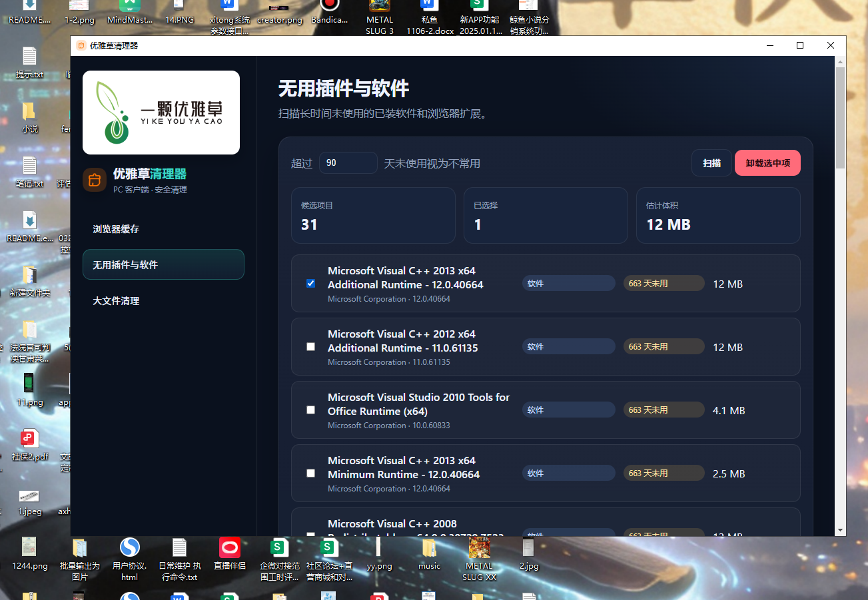Screen dimensions: 868x600
Task: Click the 卸载选中项 button
Action: [767, 163]
